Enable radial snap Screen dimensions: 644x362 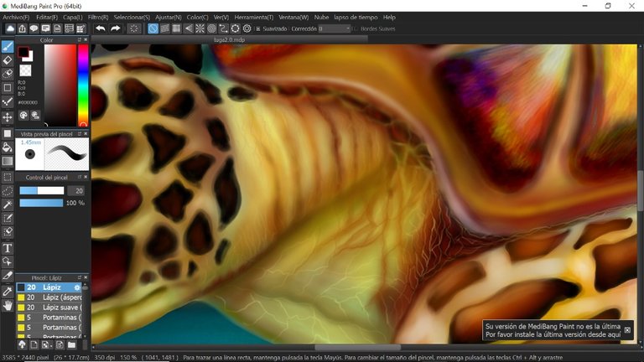click(200, 28)
